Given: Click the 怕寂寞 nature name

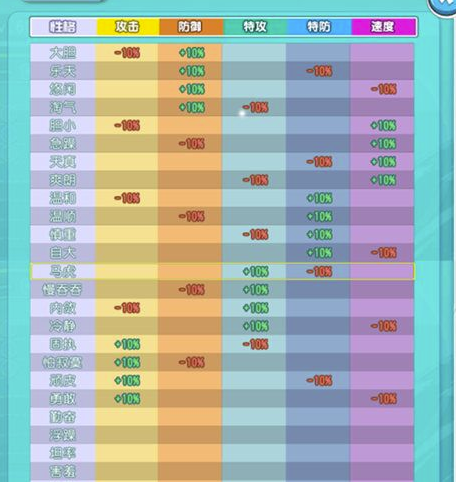Looking at the screenshot, I should coord(62,362).
